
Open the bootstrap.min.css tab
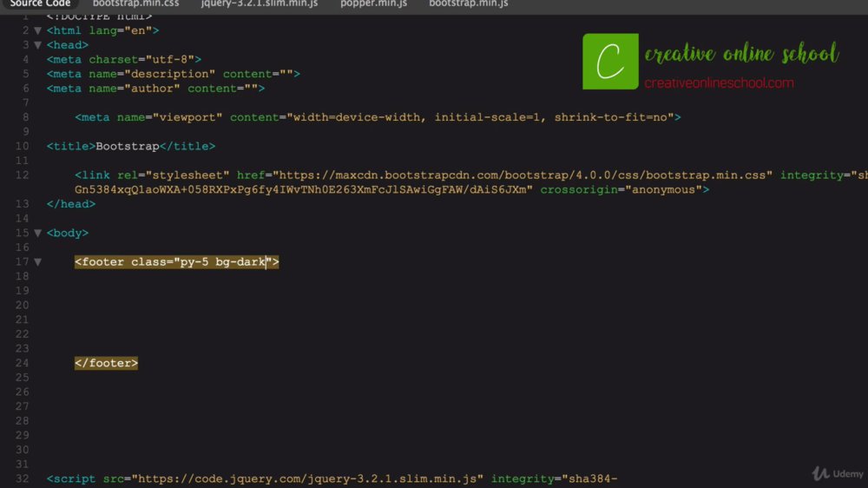pyautogui.click(x=135, y=3)
